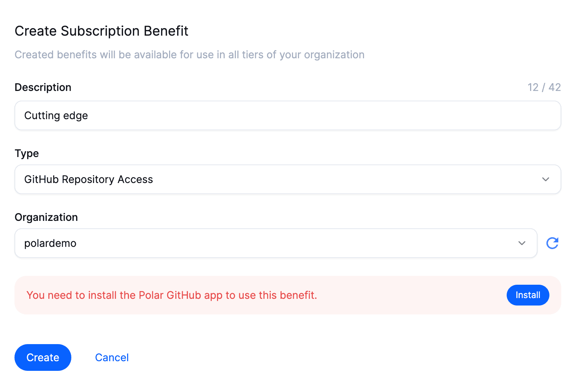578x392 pixels.
Task: Click the GitHub Repository Access selected value
Action: click(x=88, y=179)
